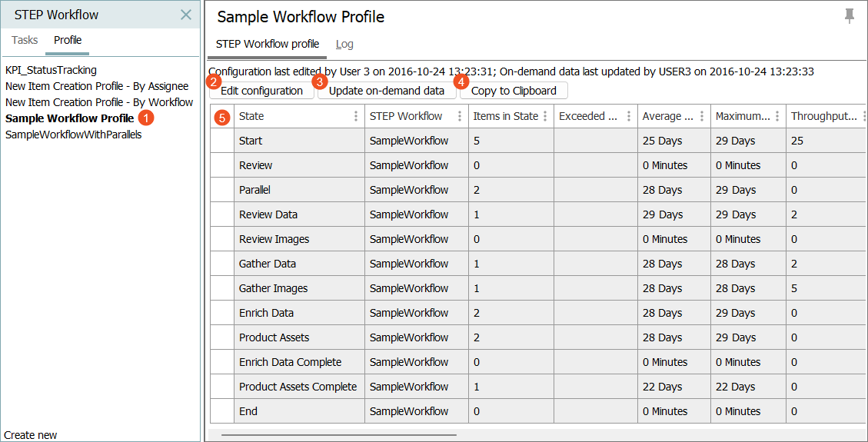This screenshot has height=442, width=868.
Task: Switch to the Tasks tab
Action: (x=25, y=40)
